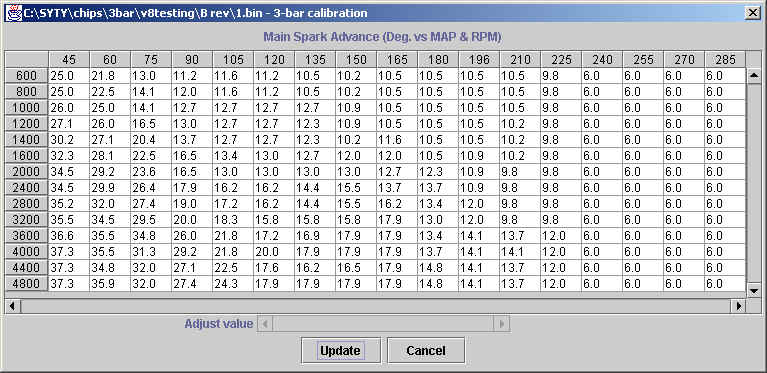The height and width of the screenshot is (373, 767).
Task: Click the 90 MAP column header
Action: (192, 59)
